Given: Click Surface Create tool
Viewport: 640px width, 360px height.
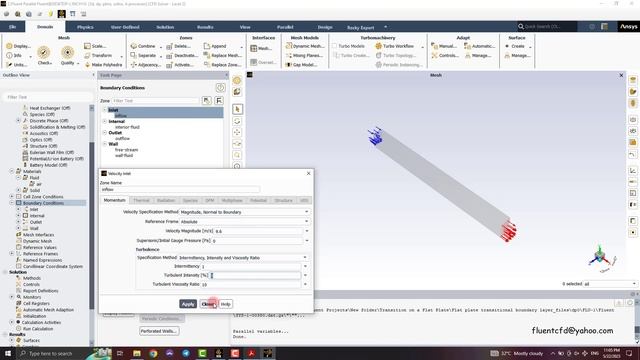Looking at the screenshot, I should point(515,46).
